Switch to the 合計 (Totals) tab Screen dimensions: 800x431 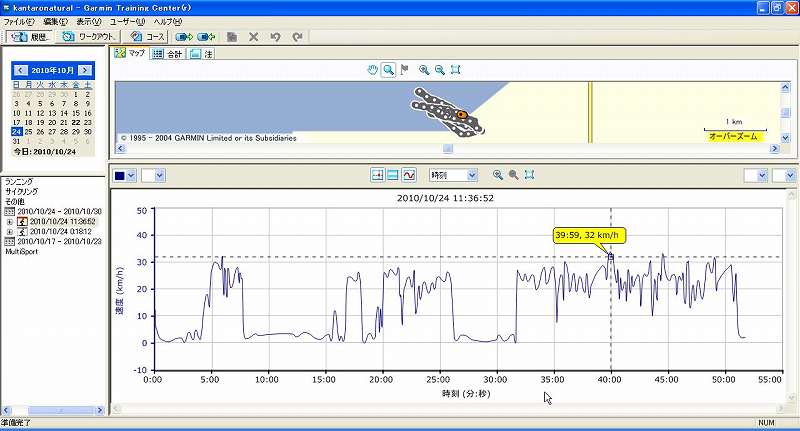pyautogui.click(x=167, y=54)
